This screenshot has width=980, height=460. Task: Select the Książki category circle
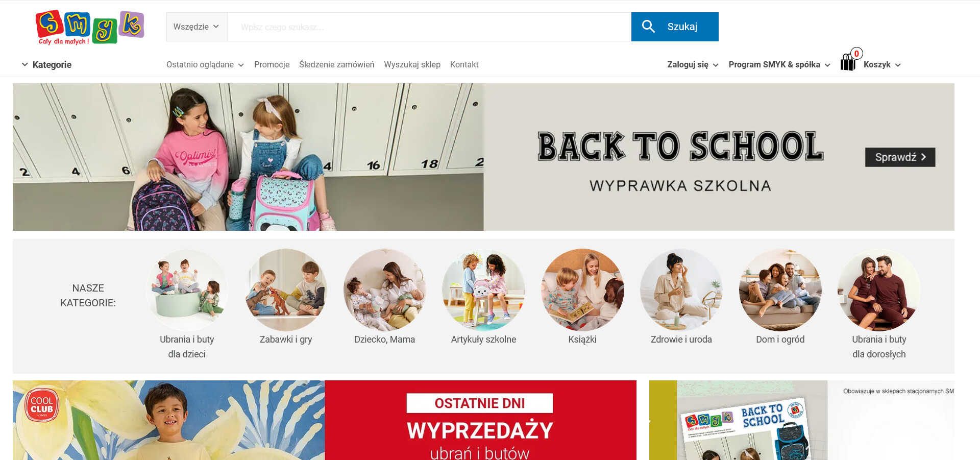coord(582,290)
